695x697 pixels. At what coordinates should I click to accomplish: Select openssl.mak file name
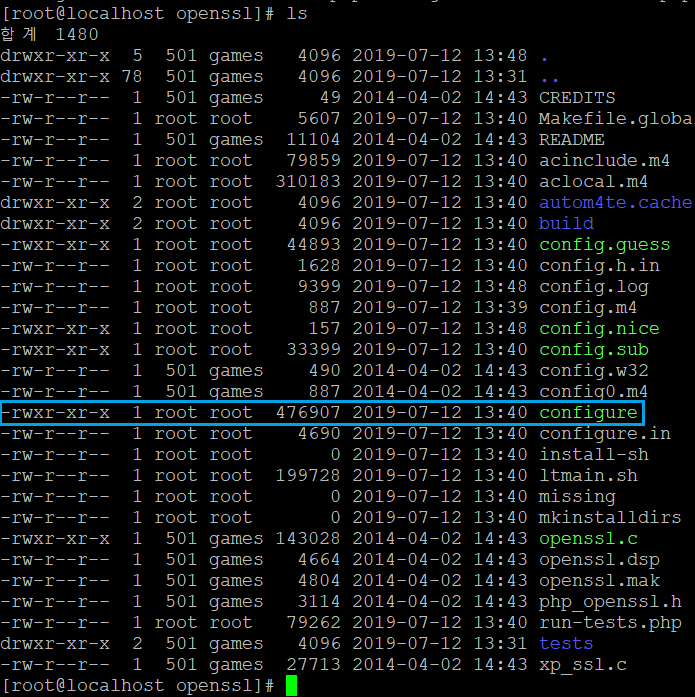coord(599,581)
